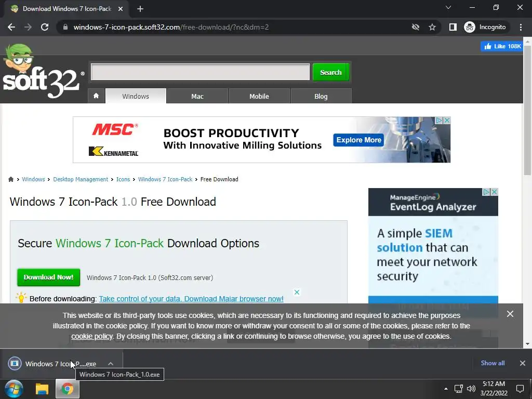Click AdChoices icon on ManageEngine ad
The width and height of the screenshot is (532, 399).
tap(486, 192)
